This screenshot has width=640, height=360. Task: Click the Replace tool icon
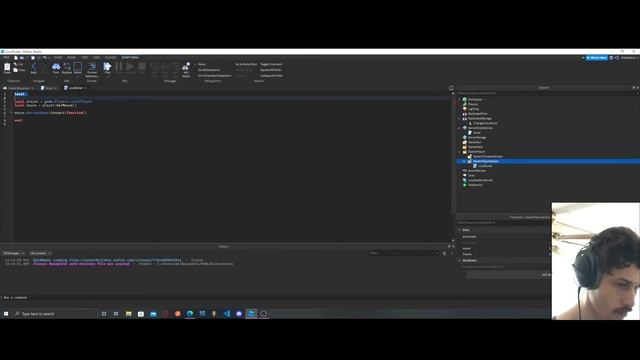[67, 68]
